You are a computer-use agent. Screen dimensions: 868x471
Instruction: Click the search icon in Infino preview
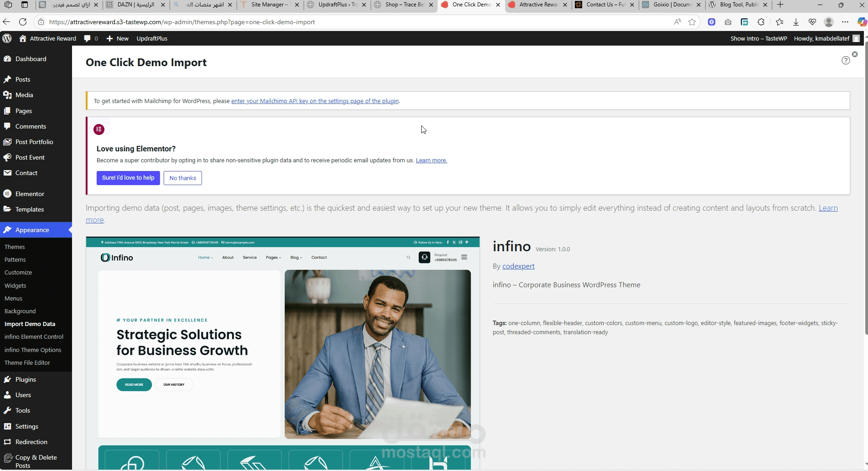coord(408,258)
